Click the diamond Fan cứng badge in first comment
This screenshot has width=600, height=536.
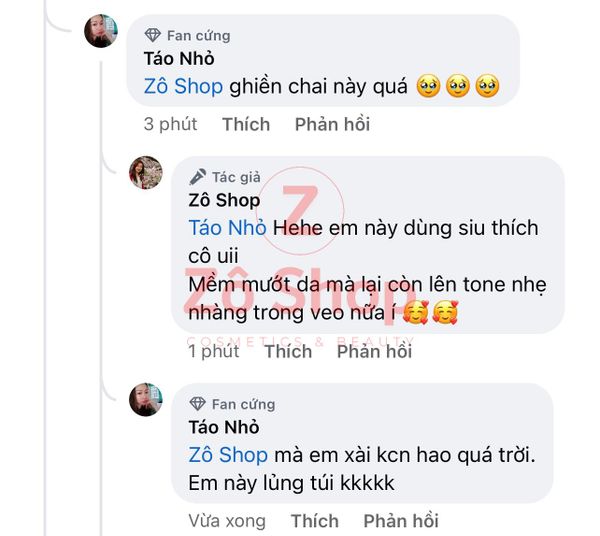[x=153, y=36]
